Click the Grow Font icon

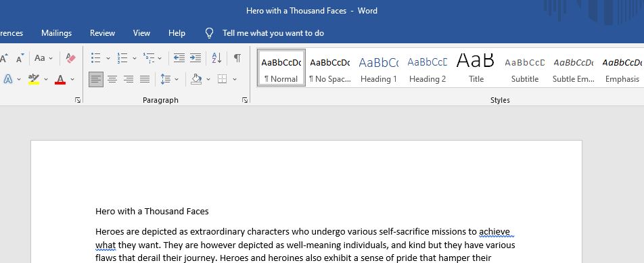click(x=3, y=58)
